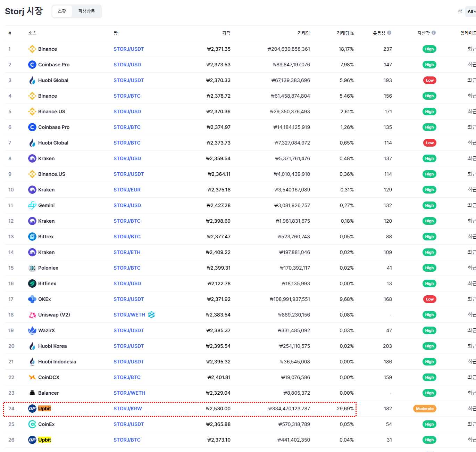Viewport: 476px width, 452px height.
Task: Click the Low confidence badge in Huobi Global row 3
Action: point(429,80)
